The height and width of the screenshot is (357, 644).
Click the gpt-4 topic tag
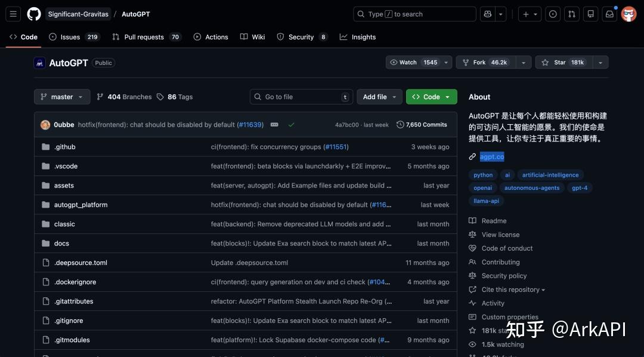tap(580, 188)
